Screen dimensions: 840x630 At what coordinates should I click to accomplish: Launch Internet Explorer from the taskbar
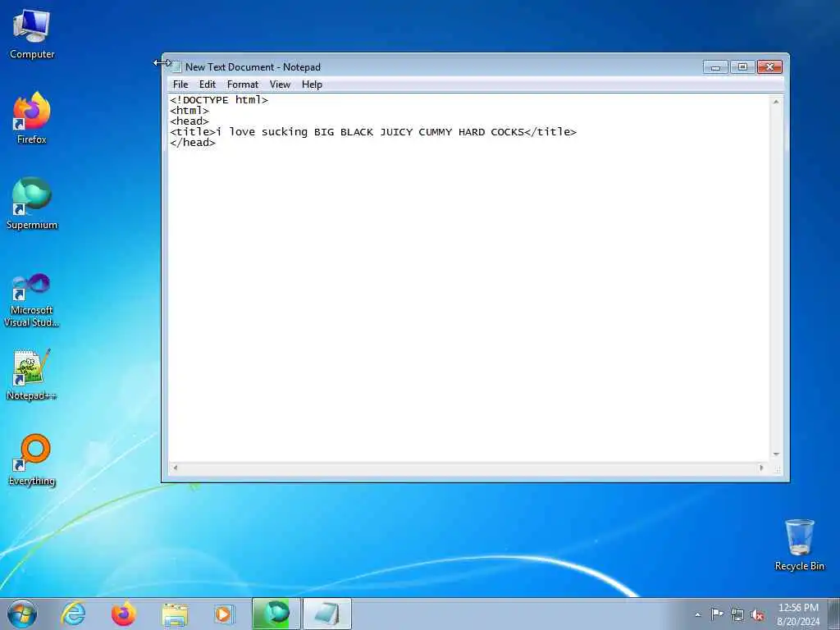(x=73, y=614)
